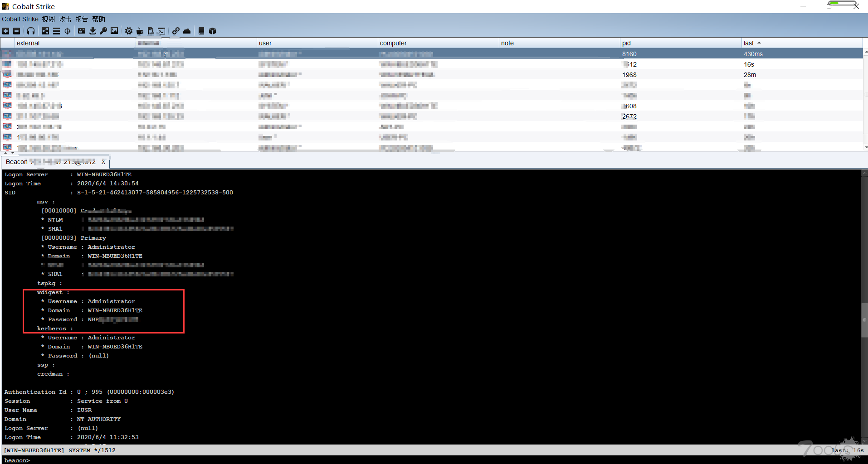This screenshot has width=868, height=464.
Task: Click the IUSR user name text
Action: (x=84, y=410)
